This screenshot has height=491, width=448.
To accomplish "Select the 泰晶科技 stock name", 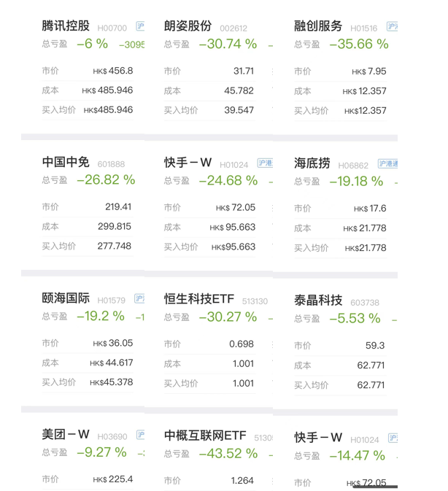I will tap(318, 300).
